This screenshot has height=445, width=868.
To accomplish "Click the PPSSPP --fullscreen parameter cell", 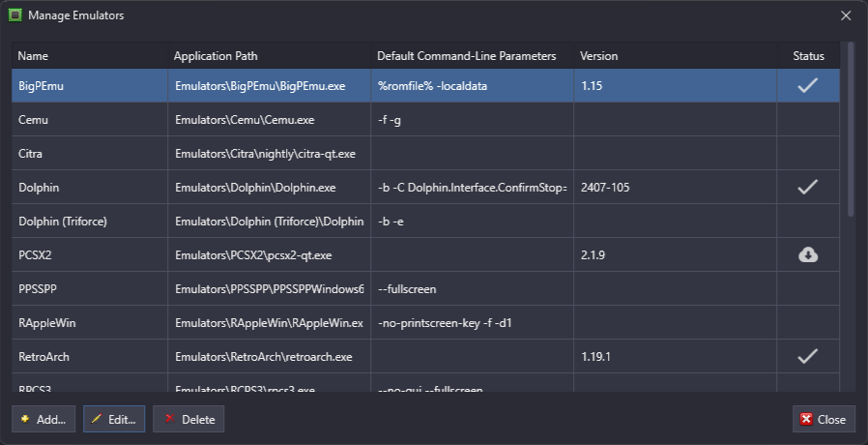I will click(x=473, y=288).
